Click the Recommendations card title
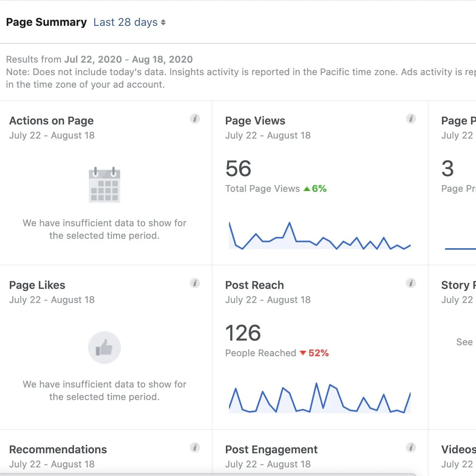476x476 pixels. pos(58,449)
